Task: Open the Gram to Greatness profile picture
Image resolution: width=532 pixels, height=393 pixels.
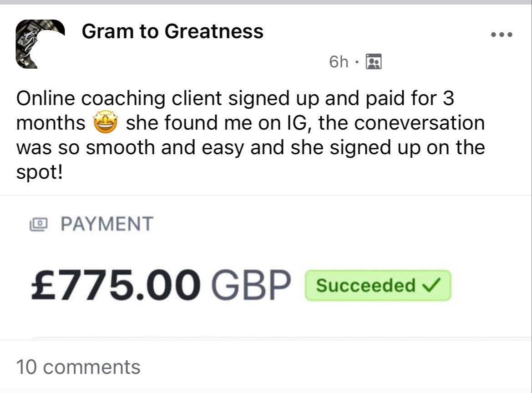Action: (40, 44)
